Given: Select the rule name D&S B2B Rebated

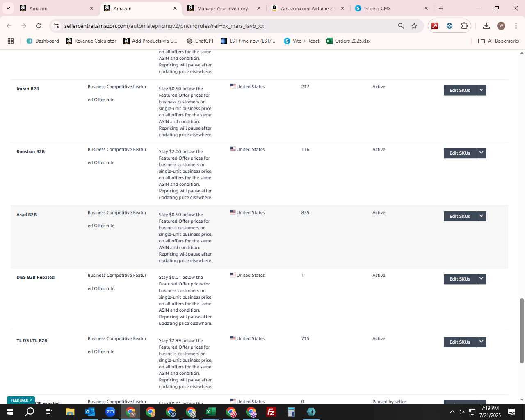Looking at the screenshot, I should [x=35, y=277].
